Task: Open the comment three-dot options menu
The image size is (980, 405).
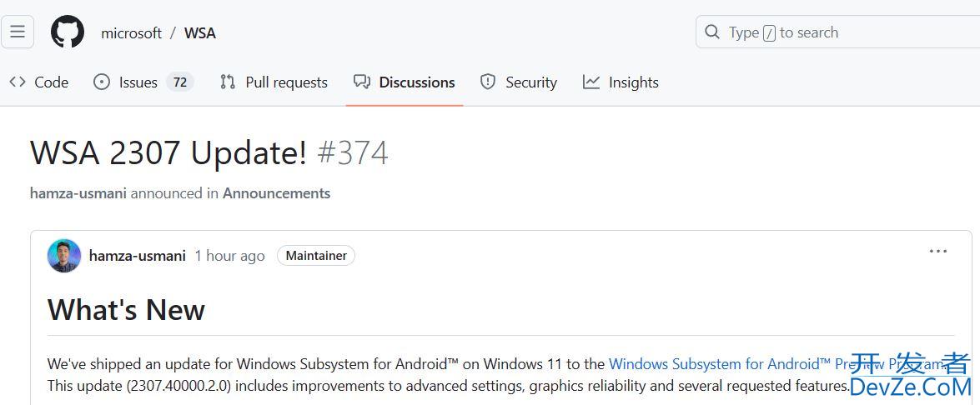Action: [938, 252]
